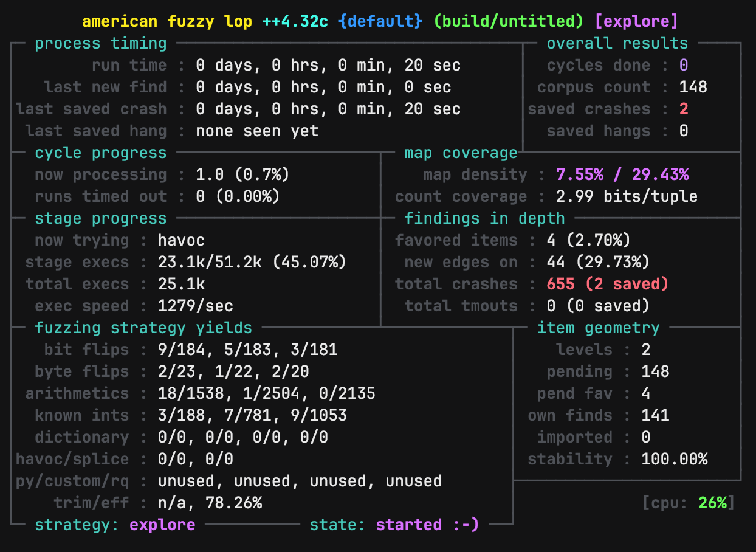Click known ints value '3/188, 7/781, 9/1053'
This screenshot has width=756, height=552.
pos(252,416)
